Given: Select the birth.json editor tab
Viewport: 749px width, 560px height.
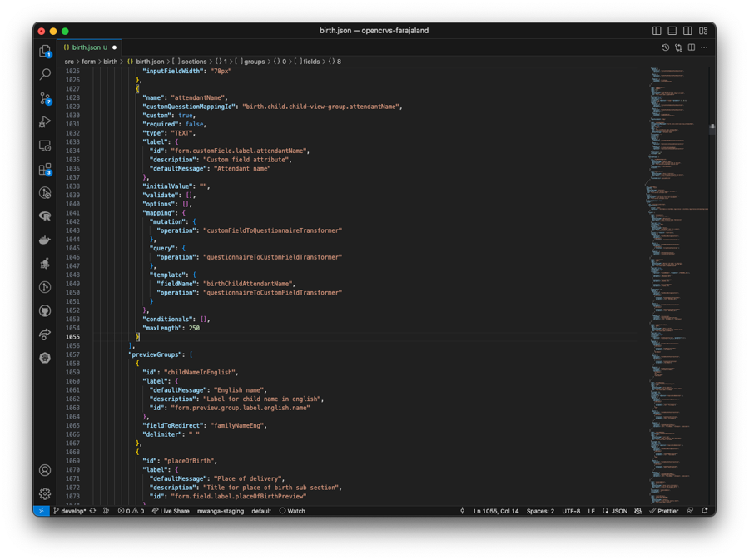Looking at the screenshot, I should 86,47.
